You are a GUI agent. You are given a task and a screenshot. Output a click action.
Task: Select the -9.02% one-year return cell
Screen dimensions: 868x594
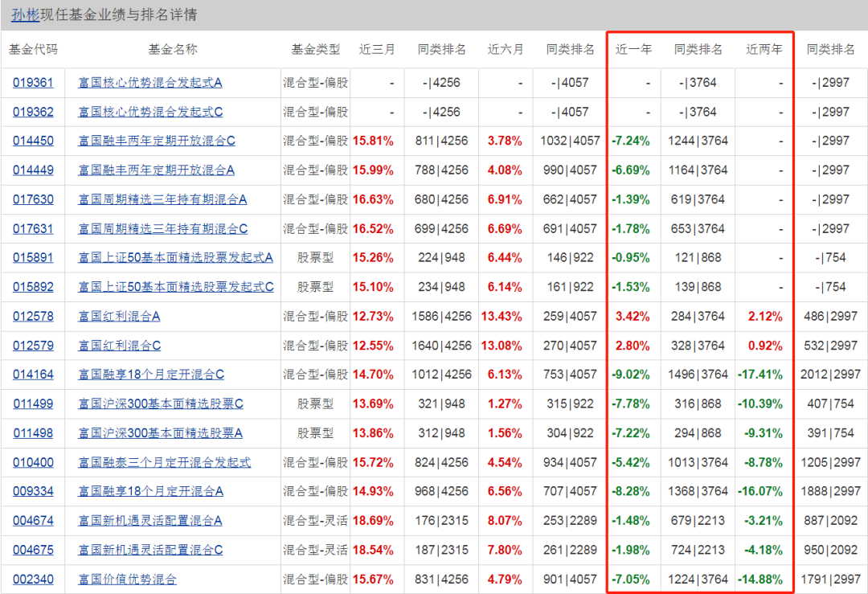[x=631, y=375]
